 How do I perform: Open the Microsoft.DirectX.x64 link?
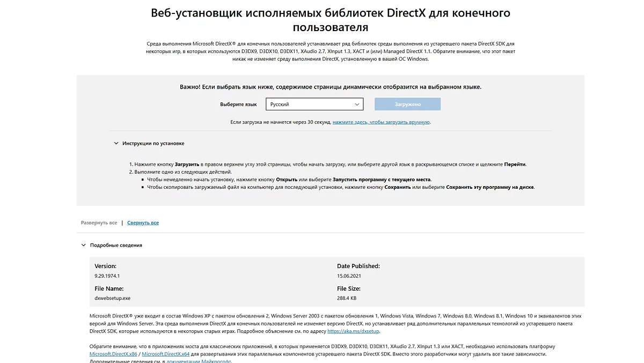pyautogui.click(x=165, y=353)
